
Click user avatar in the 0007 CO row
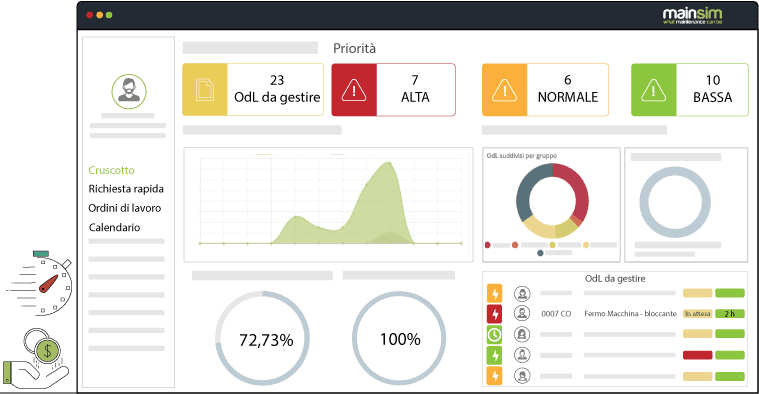[x=522, y=314]
